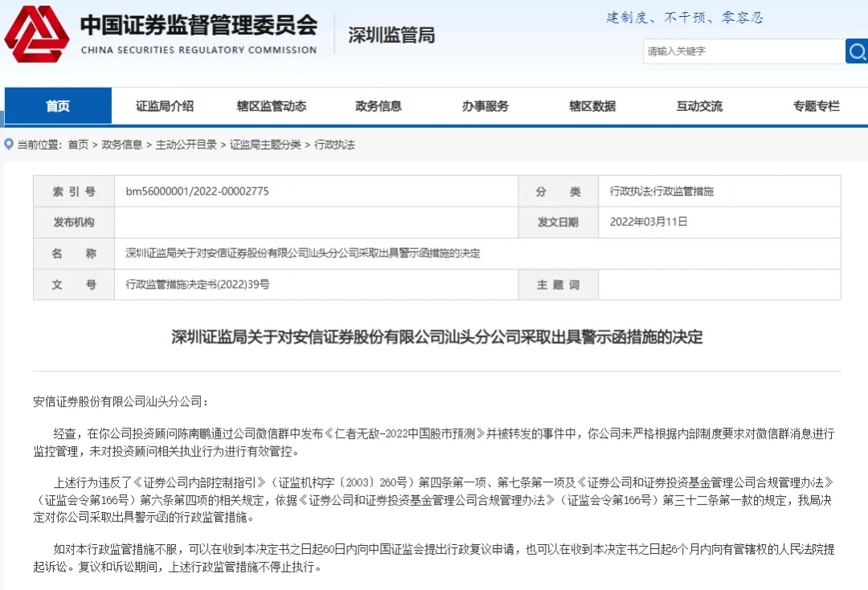
Task: Click the salutation 安信证券股份有限公司汕头分公司：
Action: (121, 402)
